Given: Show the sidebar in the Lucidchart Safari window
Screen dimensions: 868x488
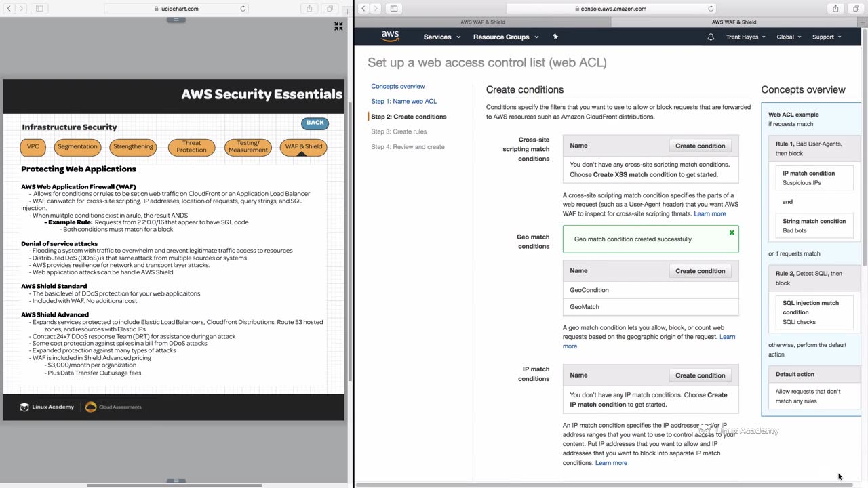Looking at the screenshot, I should [39, 9].
